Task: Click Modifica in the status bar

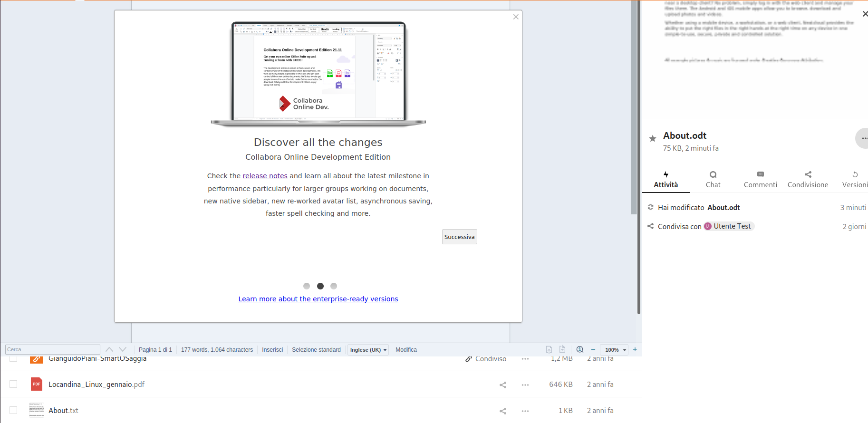Action: click(x=406, y=350)
